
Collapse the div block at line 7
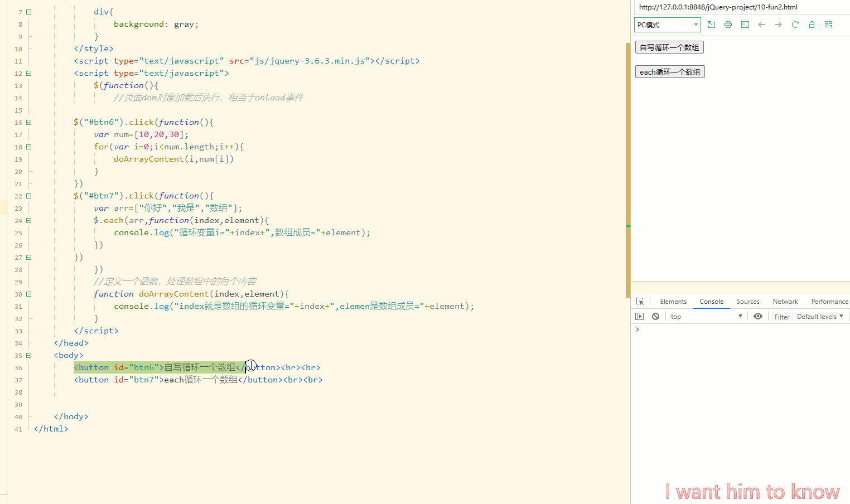pyautogui.click(x=28, y=12)
